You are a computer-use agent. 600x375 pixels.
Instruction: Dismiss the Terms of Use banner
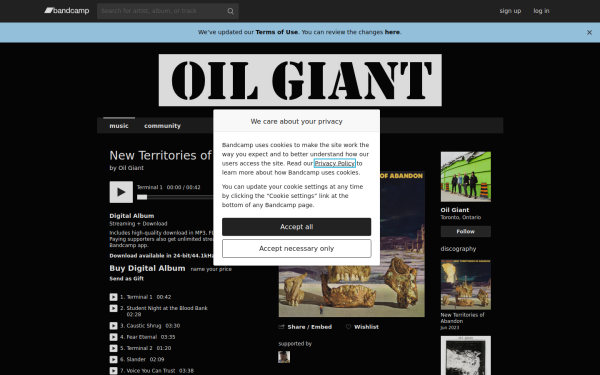(589, 33)
